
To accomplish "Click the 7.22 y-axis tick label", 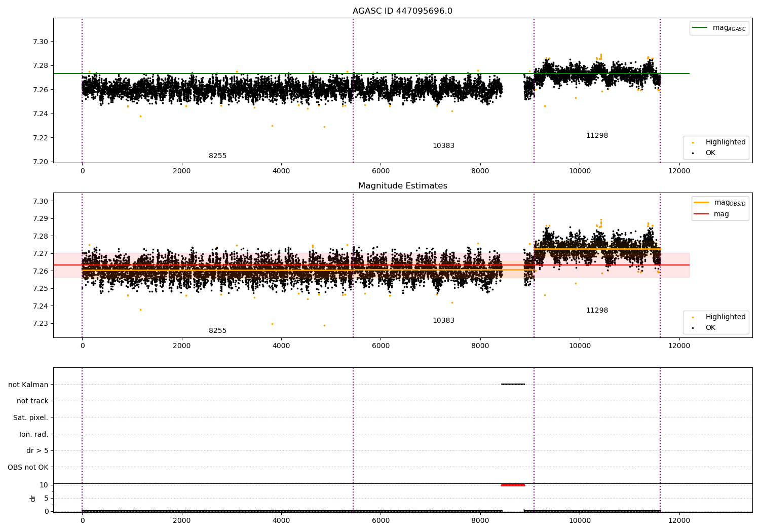I will click(x=40, y=138).
